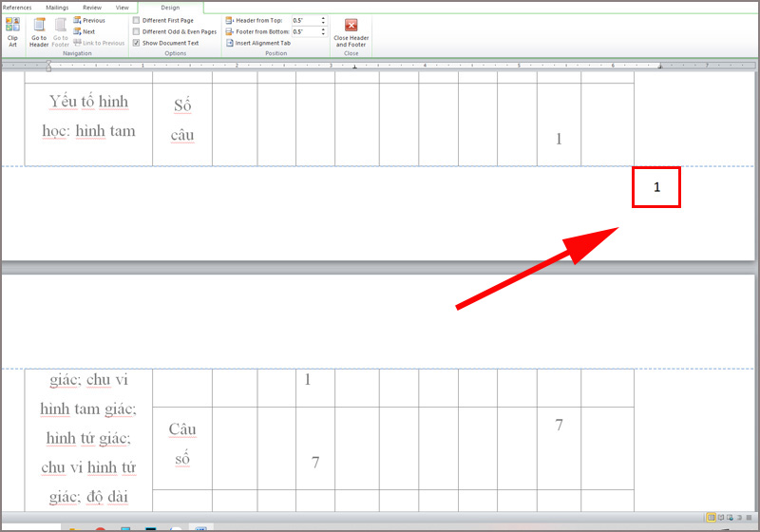Focus the Header from Top value field
Image resolution: width=760 pixels, height=532 pixels.
pos(305,20)
